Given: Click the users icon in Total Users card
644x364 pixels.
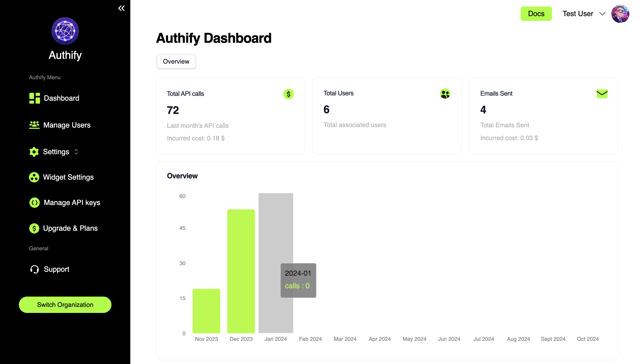Looking at the screenshot, I should tap(445, 94).
